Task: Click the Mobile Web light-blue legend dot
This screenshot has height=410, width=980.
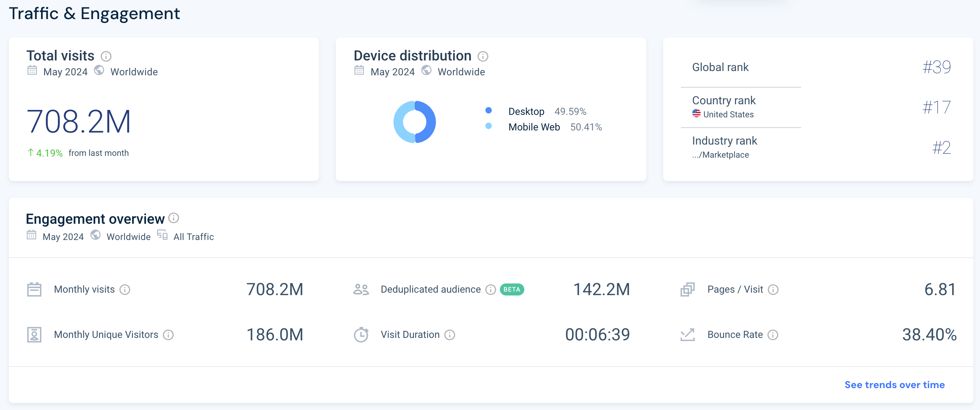Action: 489,126
